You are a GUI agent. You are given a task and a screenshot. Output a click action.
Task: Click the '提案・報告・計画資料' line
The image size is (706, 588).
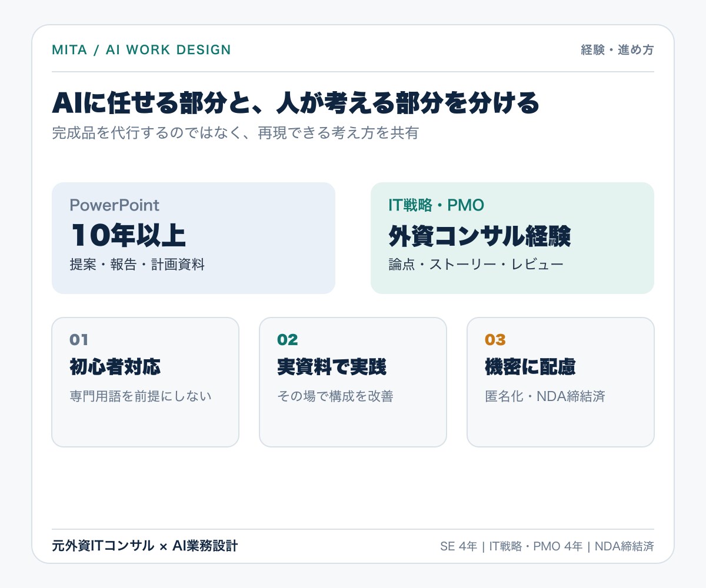pyautogui.click(x=137, y=265)
